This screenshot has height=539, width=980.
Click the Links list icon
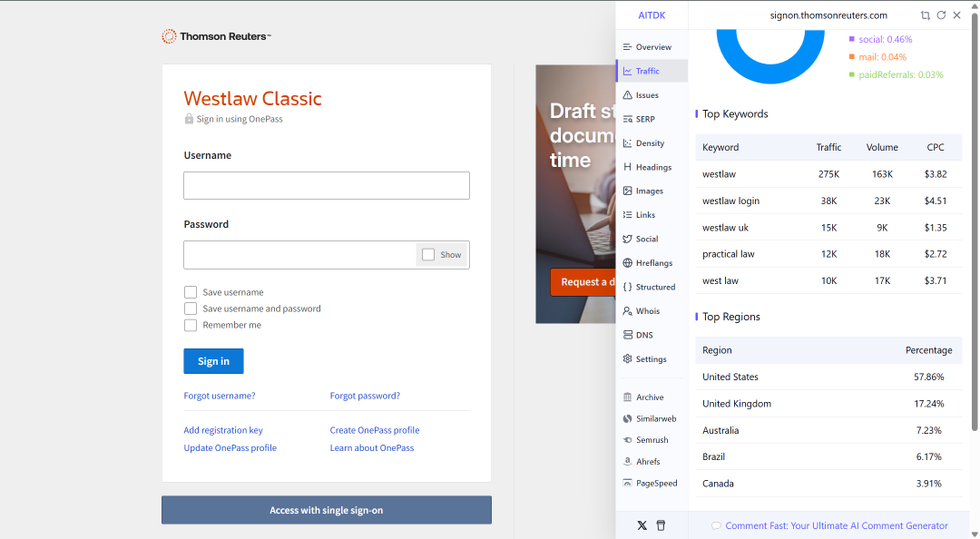pos(628,214)
